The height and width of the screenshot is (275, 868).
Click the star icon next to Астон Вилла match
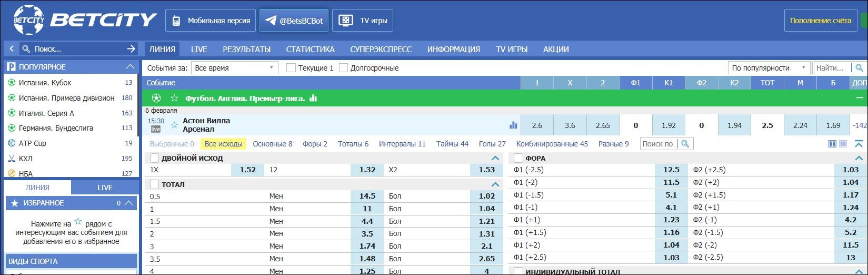tap(174, 125)
